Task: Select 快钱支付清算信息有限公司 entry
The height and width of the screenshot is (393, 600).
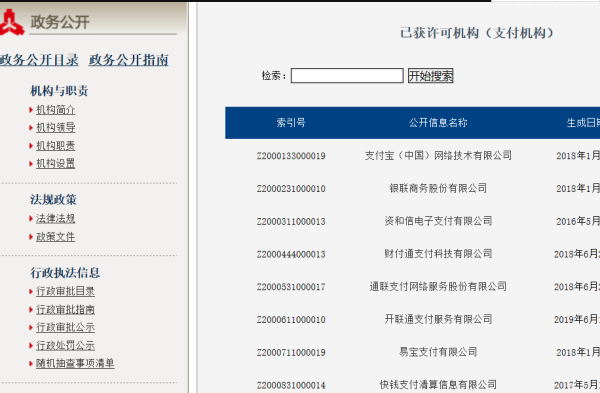Action: 438,385
